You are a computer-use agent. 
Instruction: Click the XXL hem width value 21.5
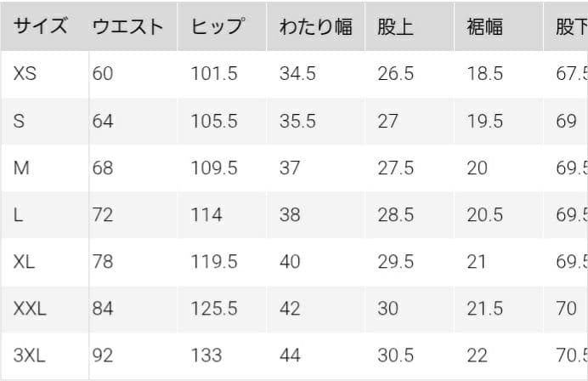[485, 308]
